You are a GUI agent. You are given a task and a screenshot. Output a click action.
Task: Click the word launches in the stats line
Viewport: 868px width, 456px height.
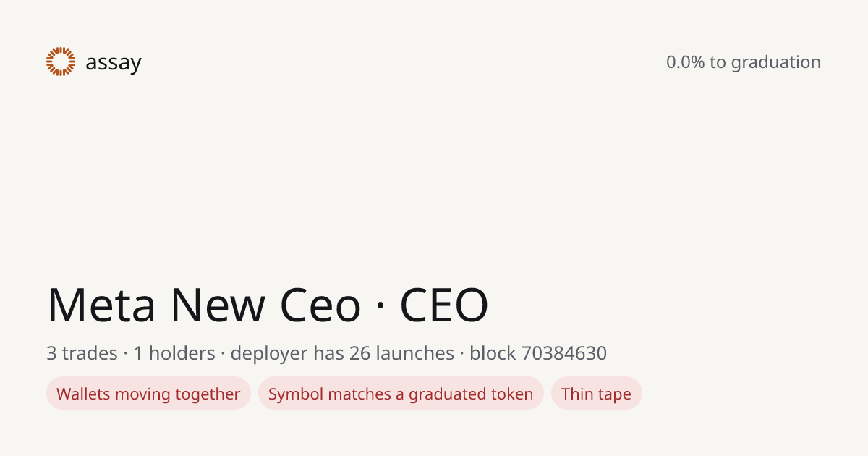(415, 353)
